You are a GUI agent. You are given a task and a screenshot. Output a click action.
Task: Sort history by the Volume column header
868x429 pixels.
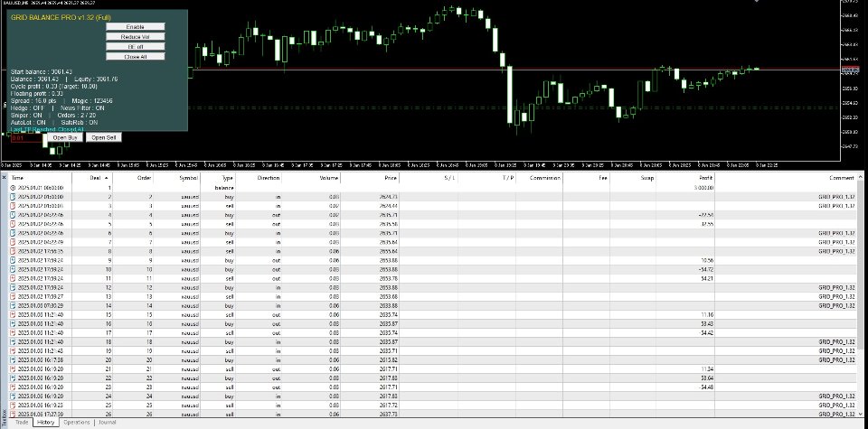tap(311, 178)
